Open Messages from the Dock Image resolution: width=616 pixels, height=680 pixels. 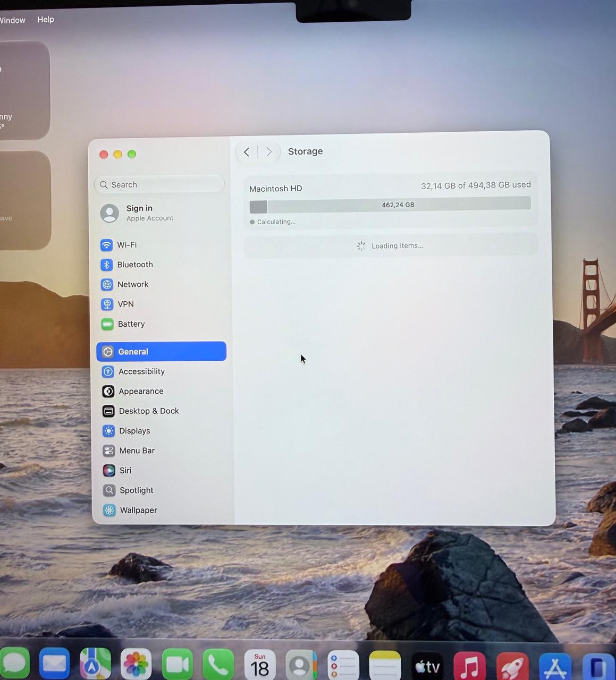click(14, 664)
